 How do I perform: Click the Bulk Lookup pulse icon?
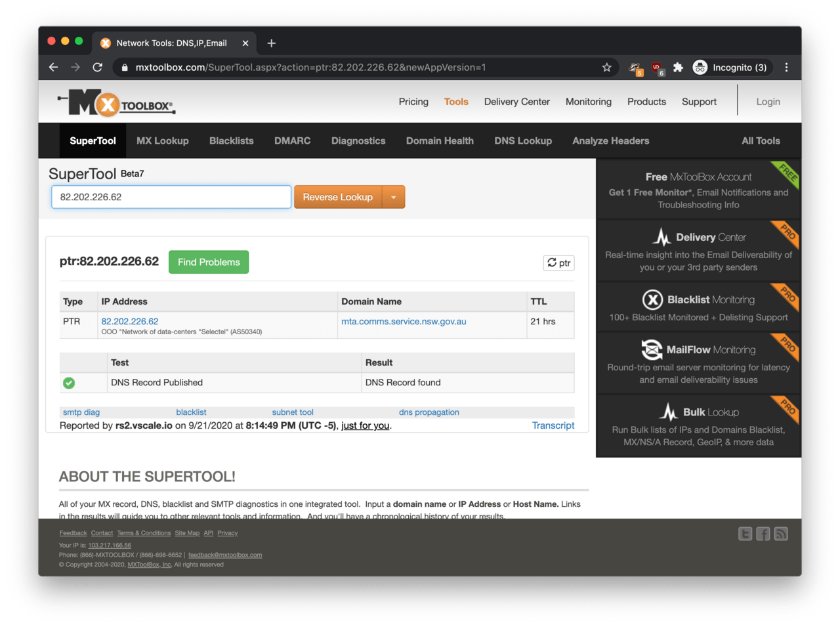[x=669, y=412]
